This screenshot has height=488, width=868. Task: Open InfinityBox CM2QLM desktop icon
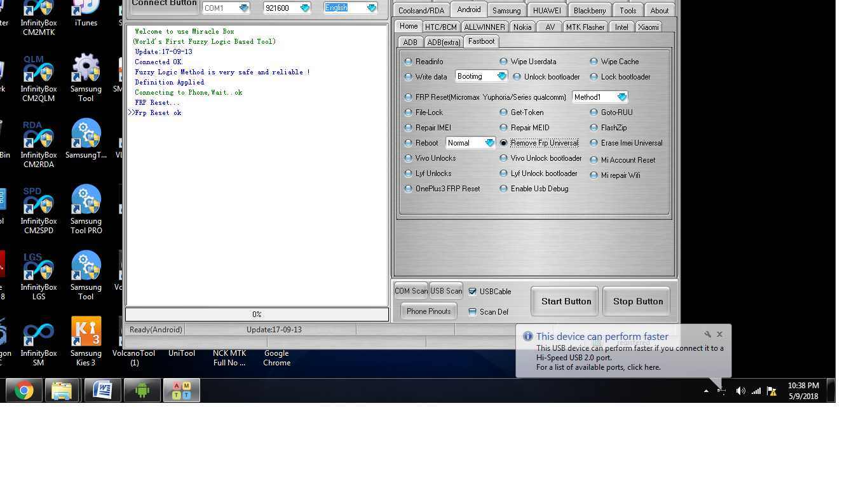[39, 78]
